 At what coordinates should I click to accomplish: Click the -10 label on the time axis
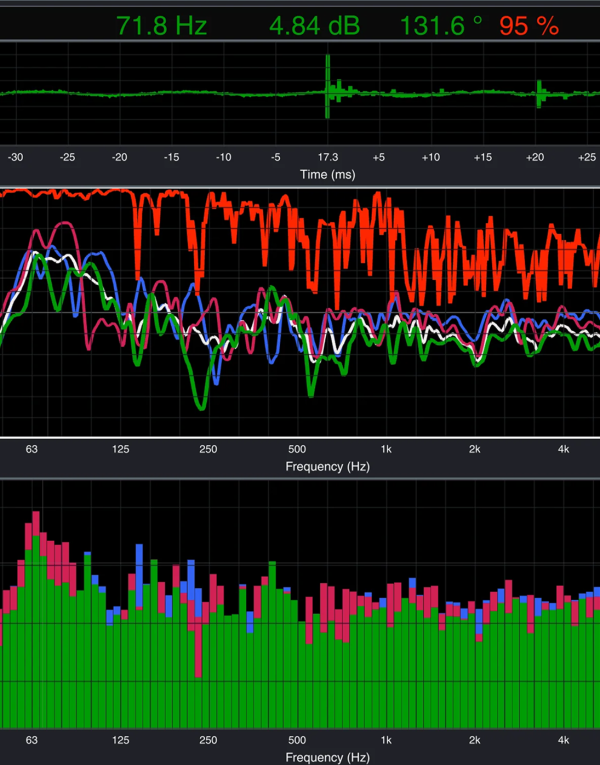coord(223,157)
